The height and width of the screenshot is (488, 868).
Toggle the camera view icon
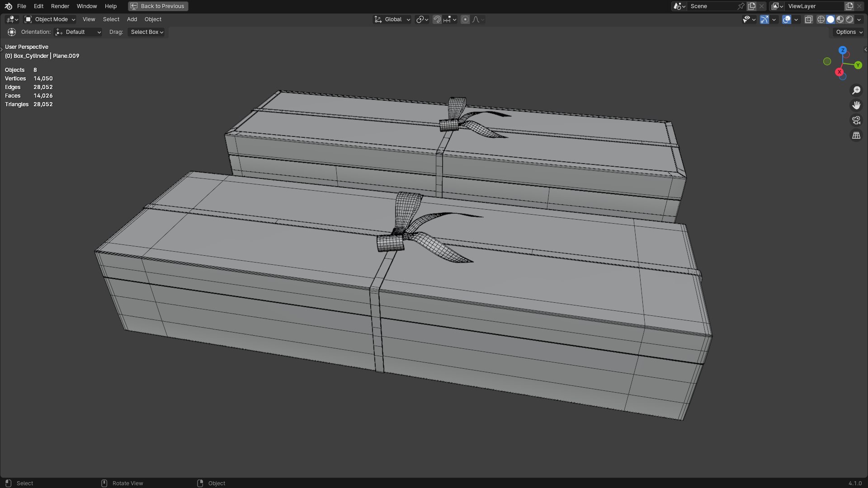click(856, 120)
